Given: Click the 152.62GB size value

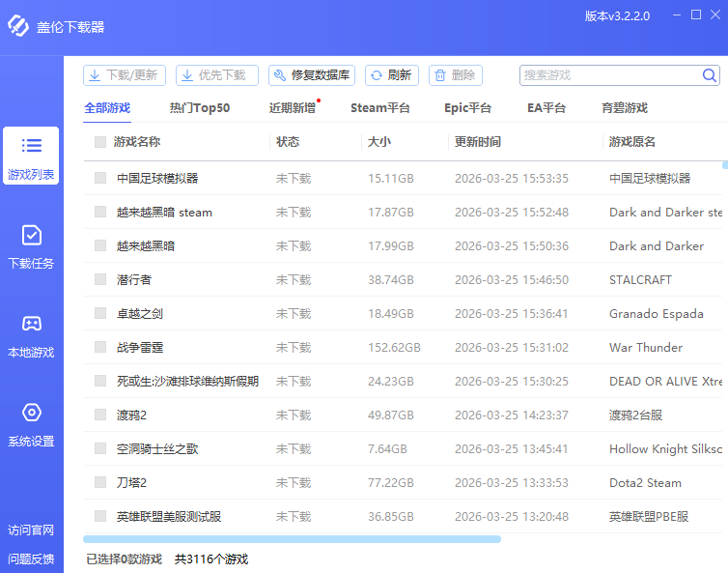Looking at the screenshot, I should [x=394, y=348].
